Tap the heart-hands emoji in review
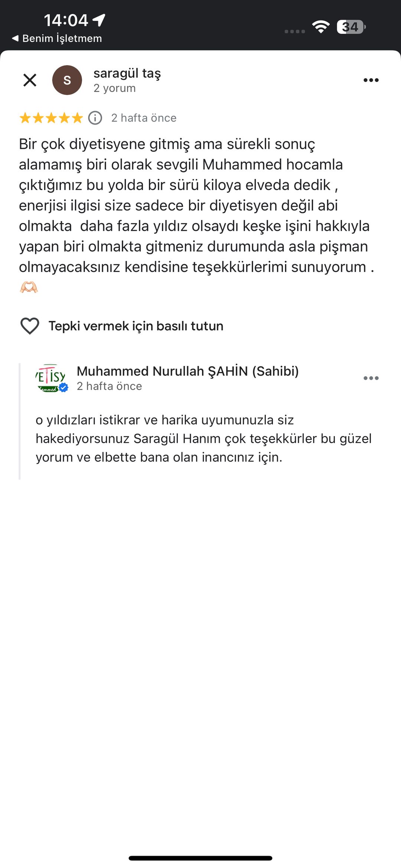Viewport: 401px width, 868px height. click(29, 287)
